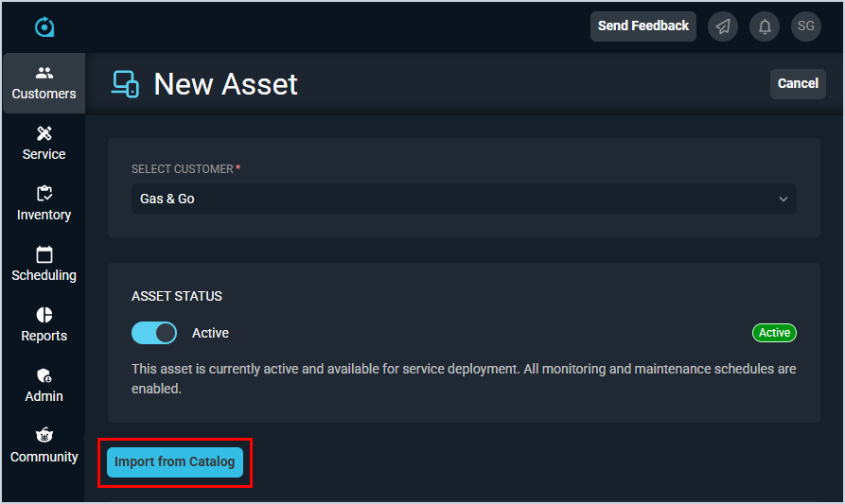Open the paper plane announcements icon
The image size is (845, 504).
[x=723, y=26]
